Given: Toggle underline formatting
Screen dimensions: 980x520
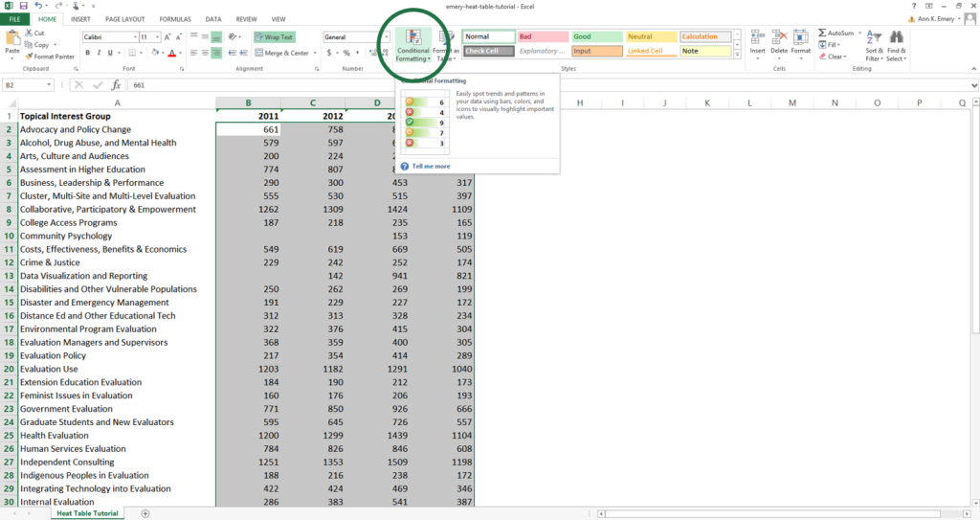Looking at the screenshot, I should [x=111, y=54].
